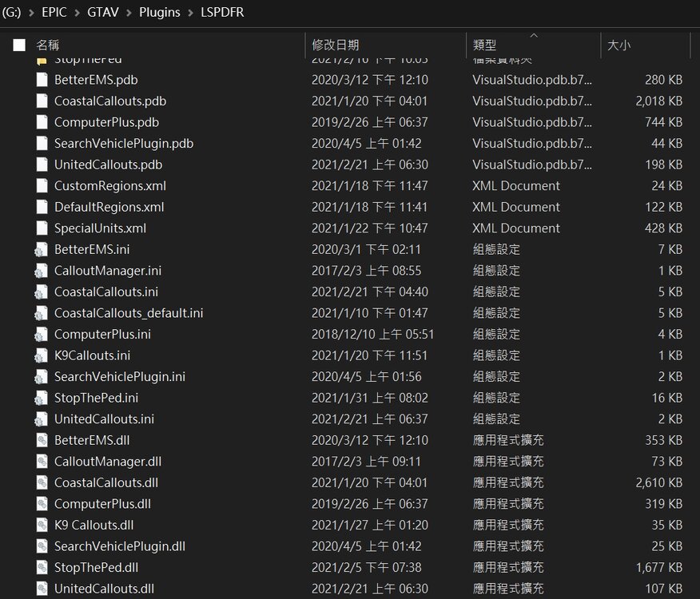This screenshot has height=599, width=700.
Task: Click the BetterEMS.ini configuration icon
Action: click(x=42, y=249)
